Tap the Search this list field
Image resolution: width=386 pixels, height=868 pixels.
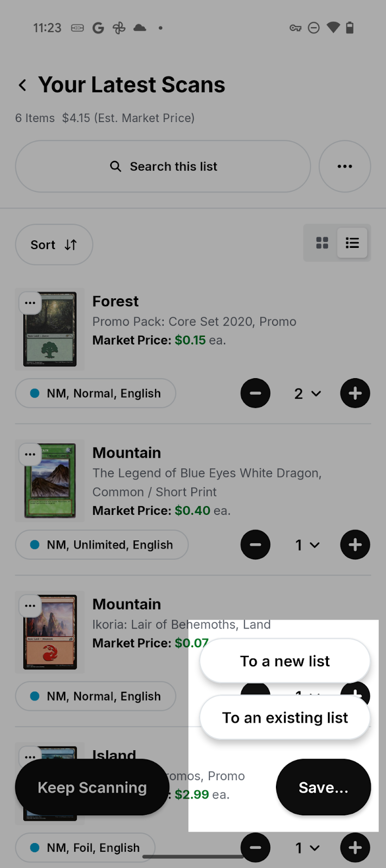163,167
